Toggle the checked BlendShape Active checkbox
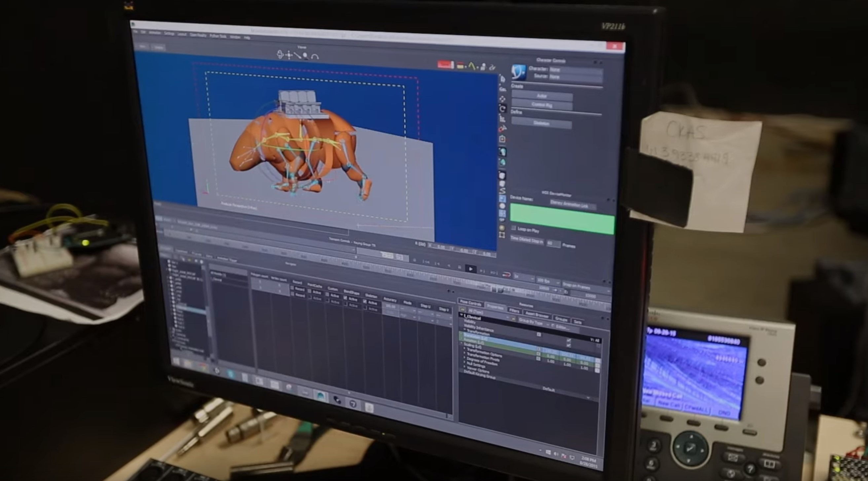Viewport: 868px width, 481px height. [x=345, y=298]
